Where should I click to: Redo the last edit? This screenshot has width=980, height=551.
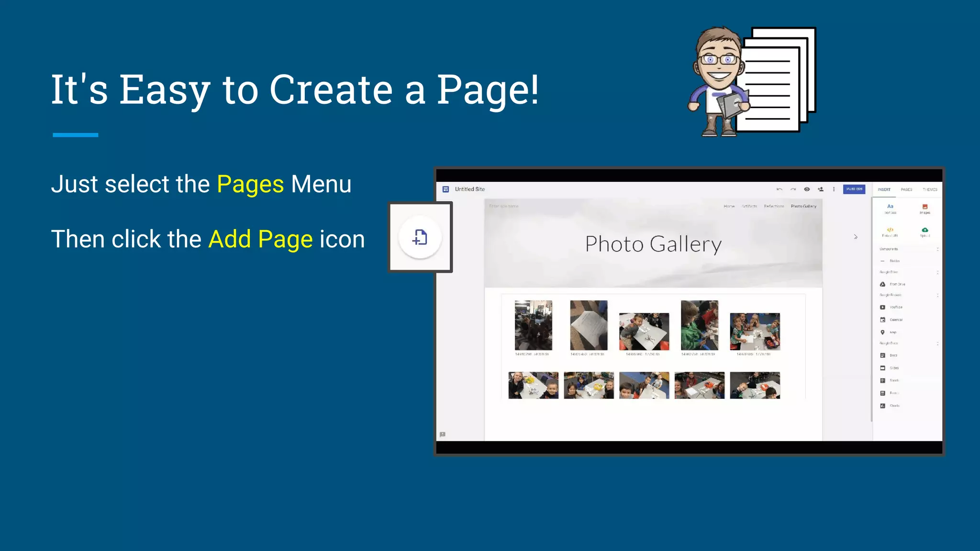point(793,189)
